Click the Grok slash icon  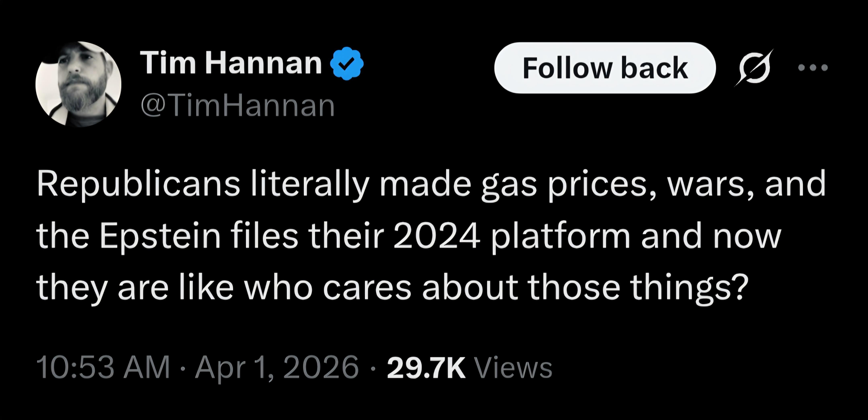pos(753,68)
